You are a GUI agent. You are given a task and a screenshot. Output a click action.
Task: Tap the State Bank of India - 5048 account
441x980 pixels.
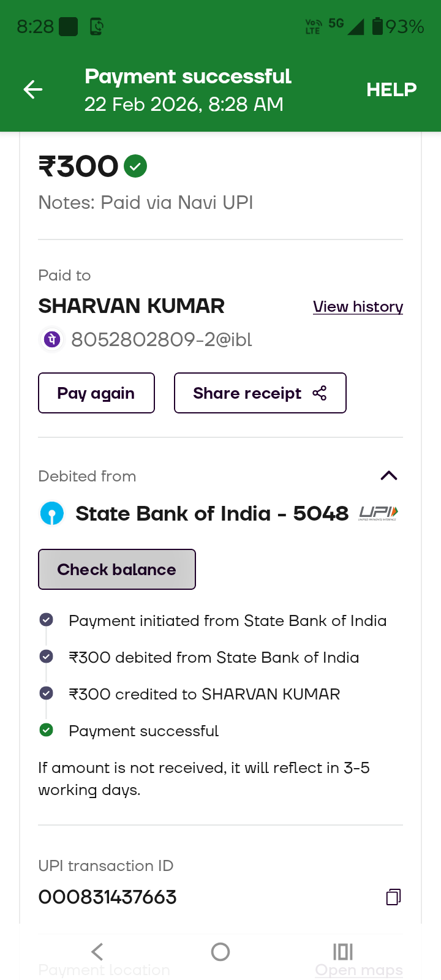point(211,513)
